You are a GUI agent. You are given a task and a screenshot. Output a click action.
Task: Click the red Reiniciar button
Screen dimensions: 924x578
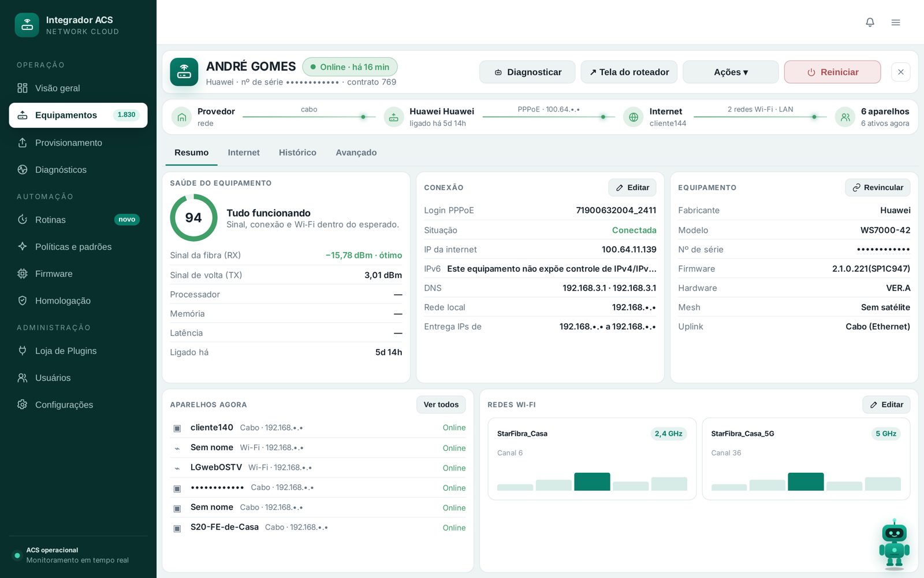tap(832, 72)
